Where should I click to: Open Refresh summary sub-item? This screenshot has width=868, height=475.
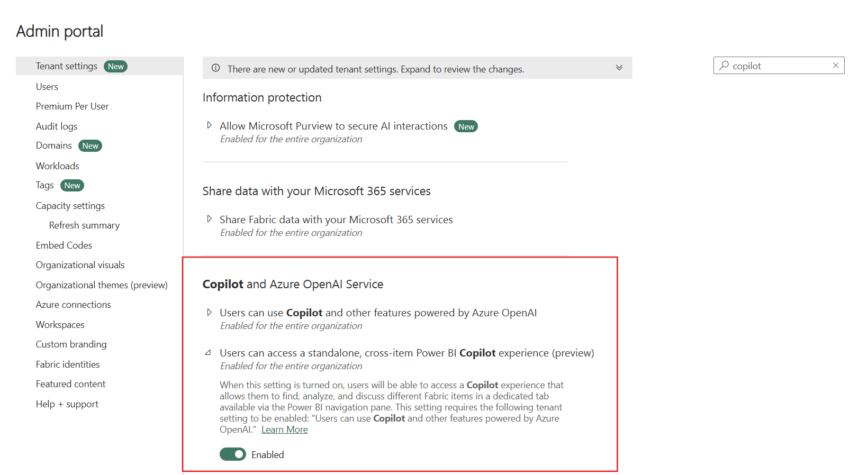point(85,225)
